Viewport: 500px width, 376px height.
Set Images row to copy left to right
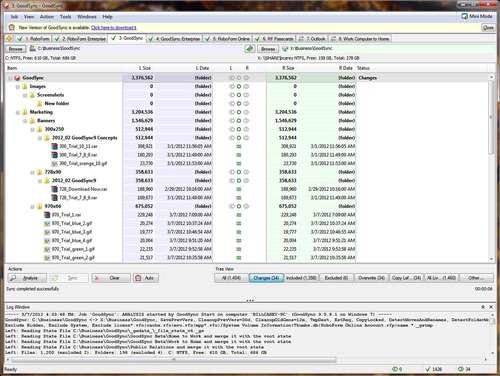coord(246,87)
